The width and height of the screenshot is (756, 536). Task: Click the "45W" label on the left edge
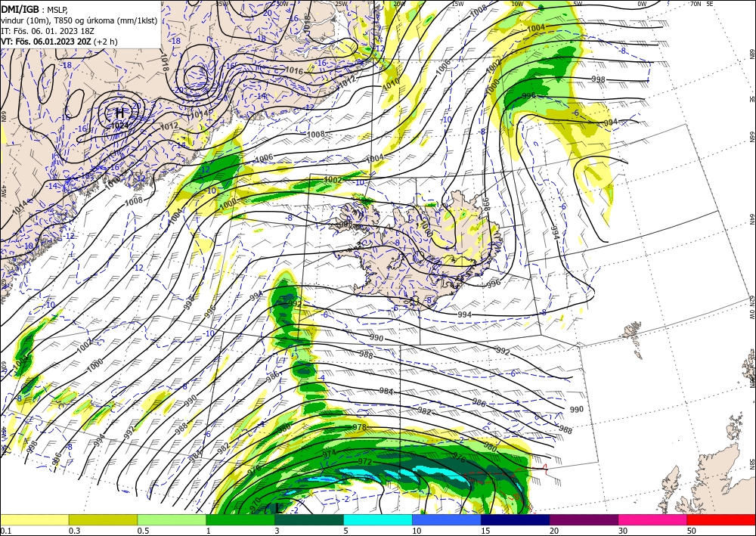3,191
